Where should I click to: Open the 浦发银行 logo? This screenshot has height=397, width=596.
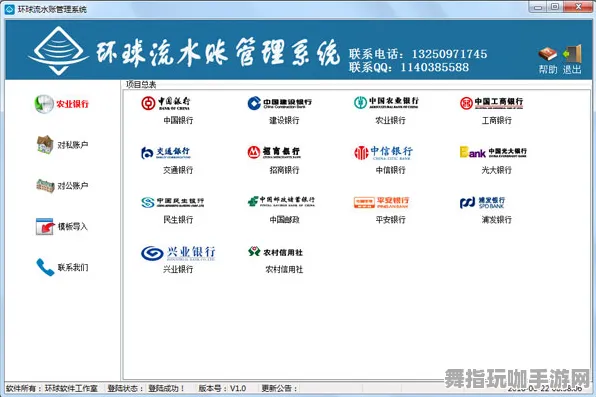(482, 202)
